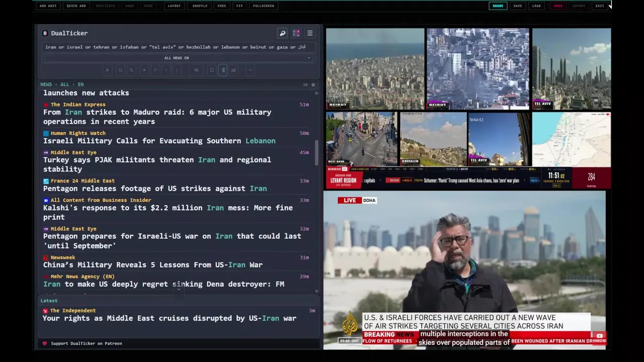Click the Shuffle menu item
This screenshot has width=644, height=362.
pos(200,6)
